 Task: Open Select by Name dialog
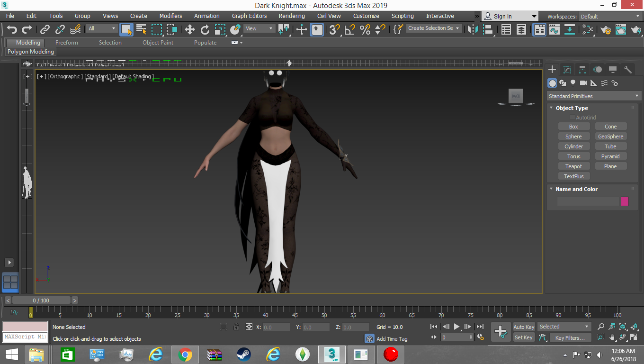point(141,29)
